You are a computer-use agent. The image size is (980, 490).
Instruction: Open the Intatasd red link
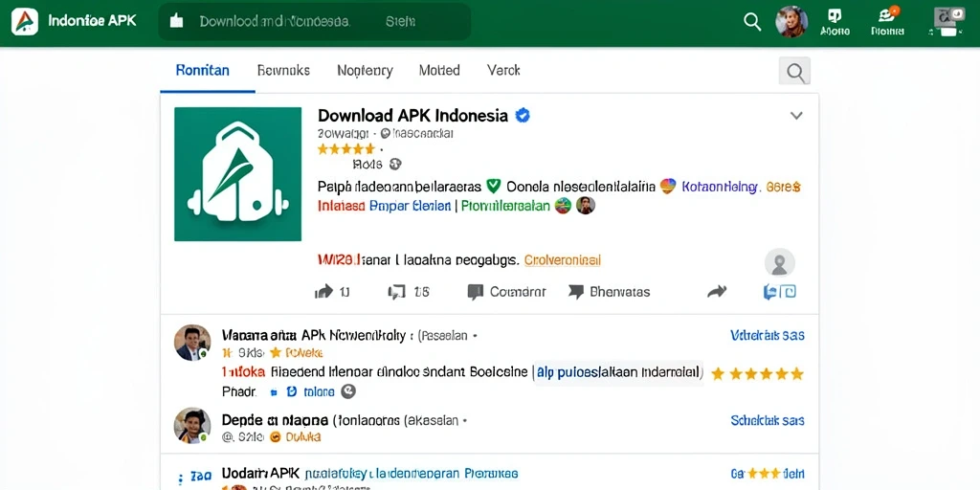pyautogui.click(x=342, y=206)
